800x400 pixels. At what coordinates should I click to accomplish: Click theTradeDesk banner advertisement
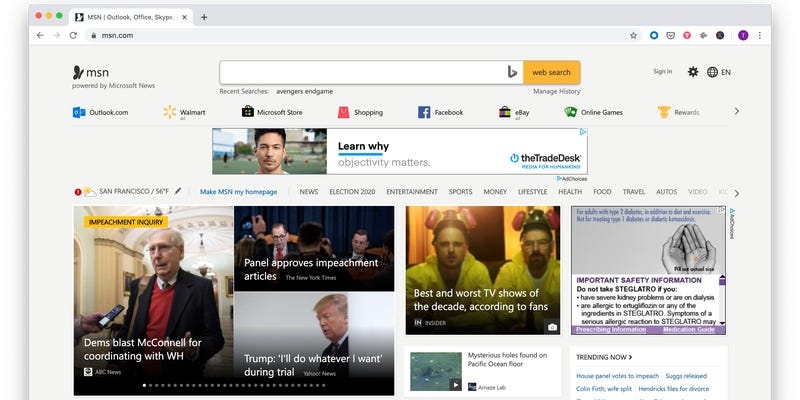click(399, 152)
